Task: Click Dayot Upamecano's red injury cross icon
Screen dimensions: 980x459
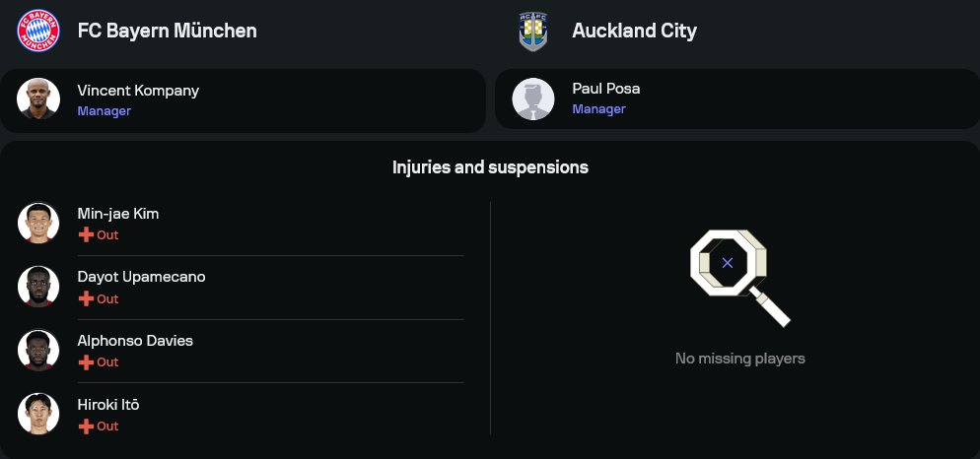Action: coord(86,298)
